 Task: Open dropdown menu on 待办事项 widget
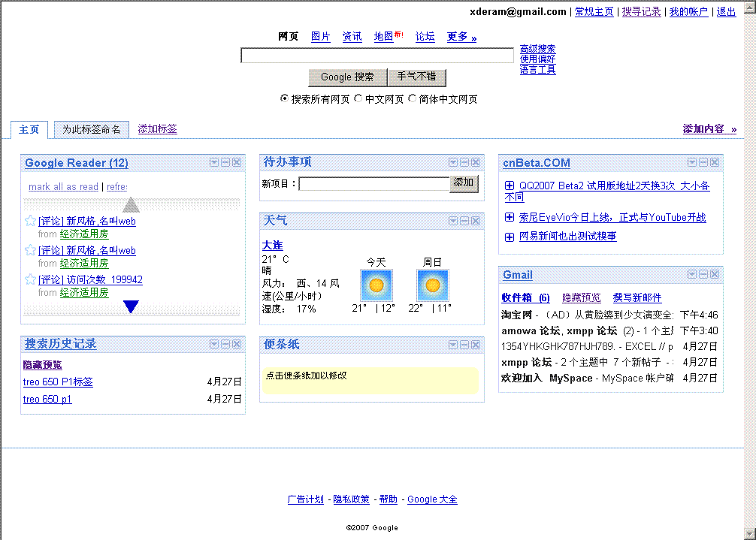pyautogui.click(x=453, y=162)
